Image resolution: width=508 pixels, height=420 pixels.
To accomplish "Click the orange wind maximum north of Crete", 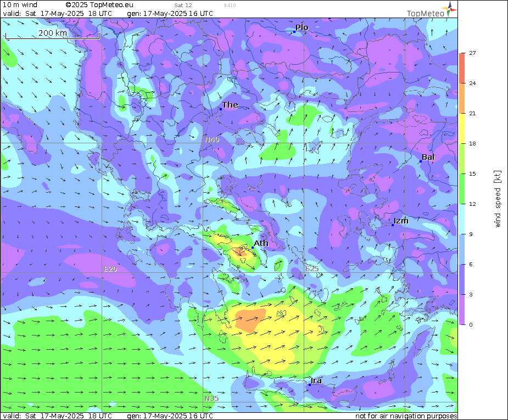I will 250,320.
